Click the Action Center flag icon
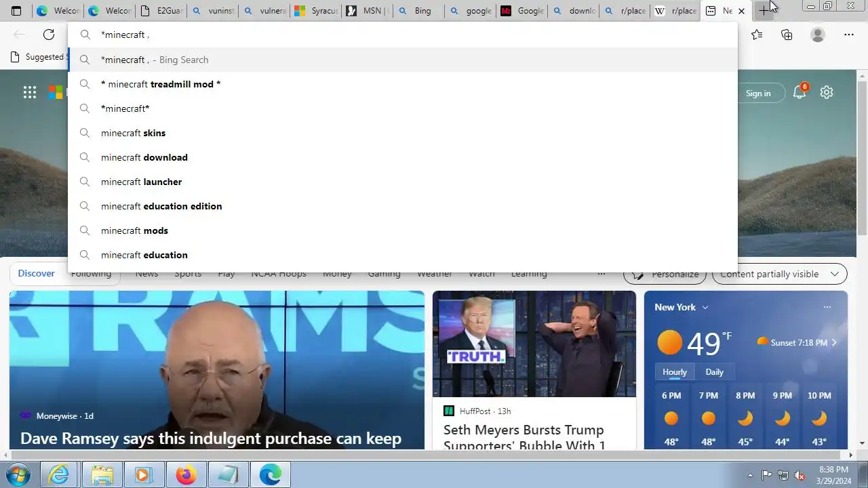 tap(766, 475)
